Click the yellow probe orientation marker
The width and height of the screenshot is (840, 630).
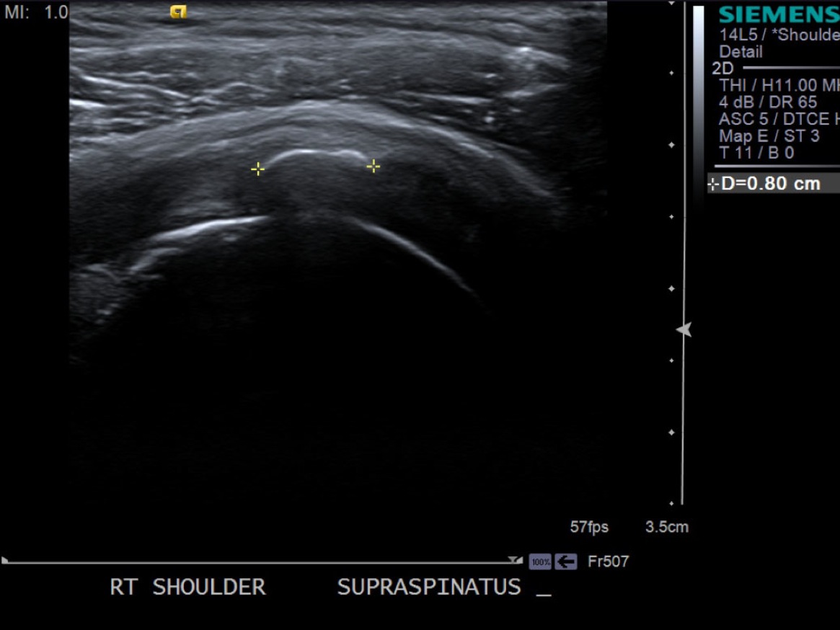(x=178, y=12)
